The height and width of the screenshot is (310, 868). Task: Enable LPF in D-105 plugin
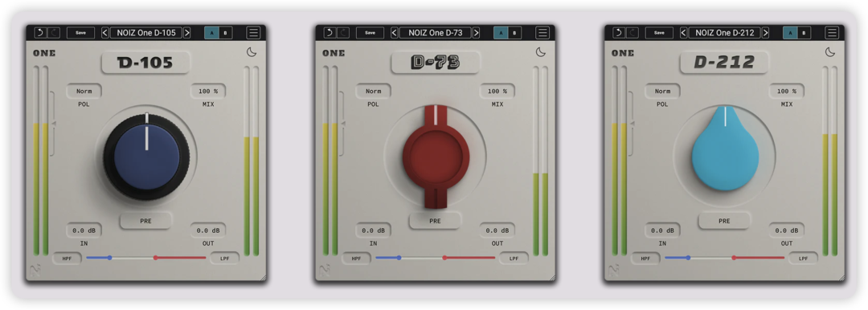pyautogui.click(x=225, y=258)
